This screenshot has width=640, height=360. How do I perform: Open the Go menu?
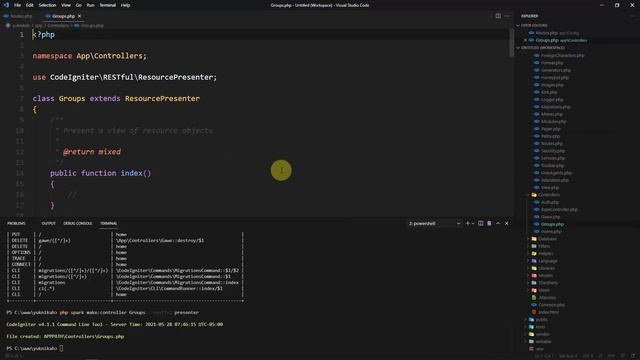[x=79, y=5]
